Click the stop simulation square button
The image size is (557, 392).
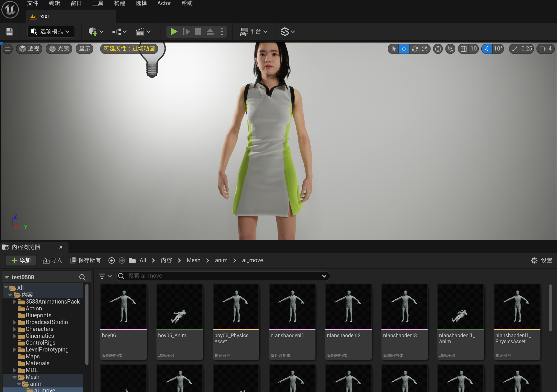198,31
